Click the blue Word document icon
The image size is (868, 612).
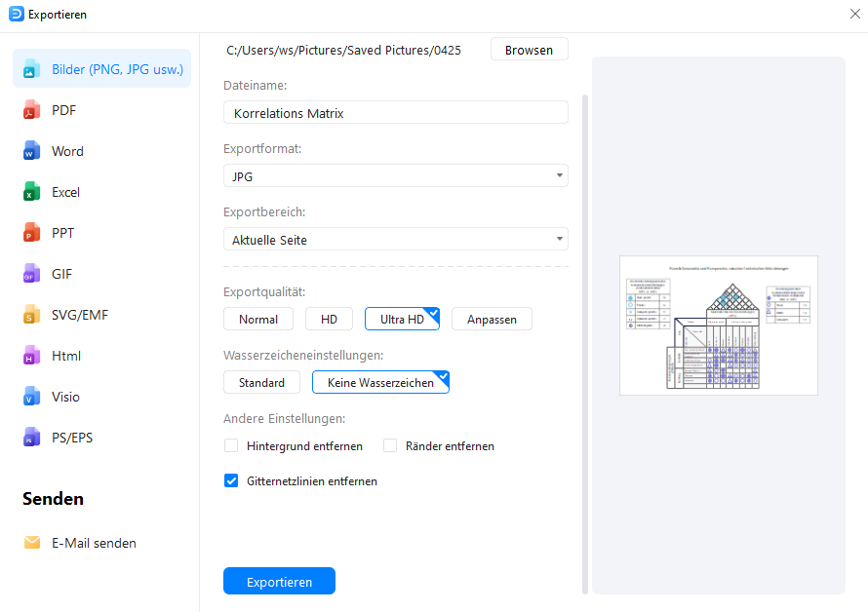click(31, 151)
